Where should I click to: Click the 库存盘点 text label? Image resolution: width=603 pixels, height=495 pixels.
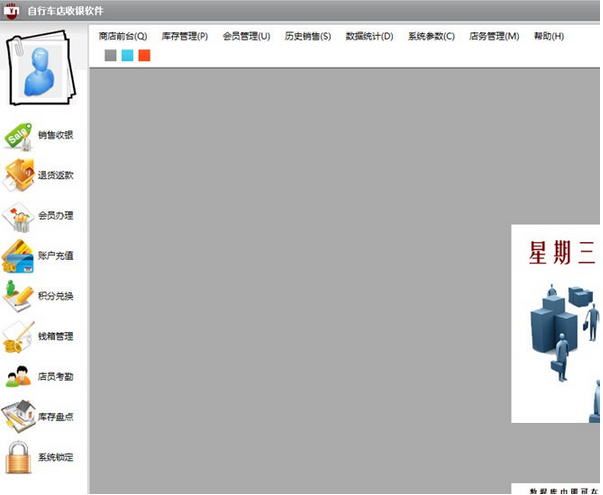tap(55, 417)
